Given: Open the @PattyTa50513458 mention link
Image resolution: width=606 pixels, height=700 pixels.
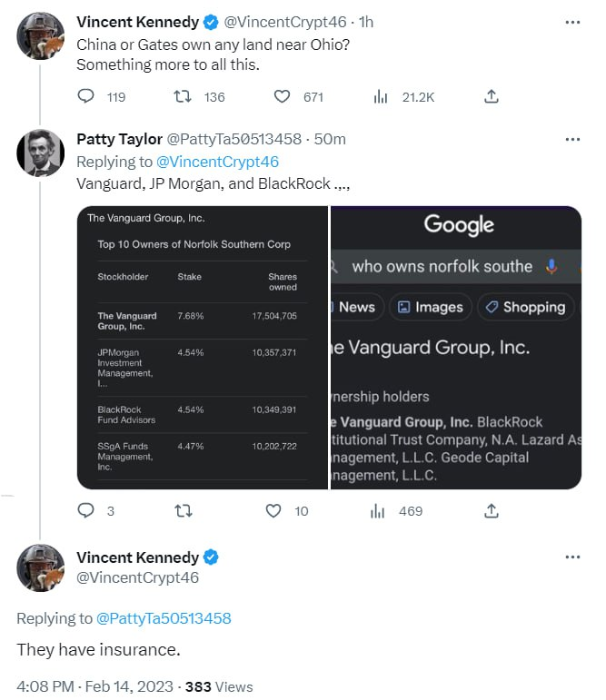Looking at the screenshot, I should [x=164, y=618].
